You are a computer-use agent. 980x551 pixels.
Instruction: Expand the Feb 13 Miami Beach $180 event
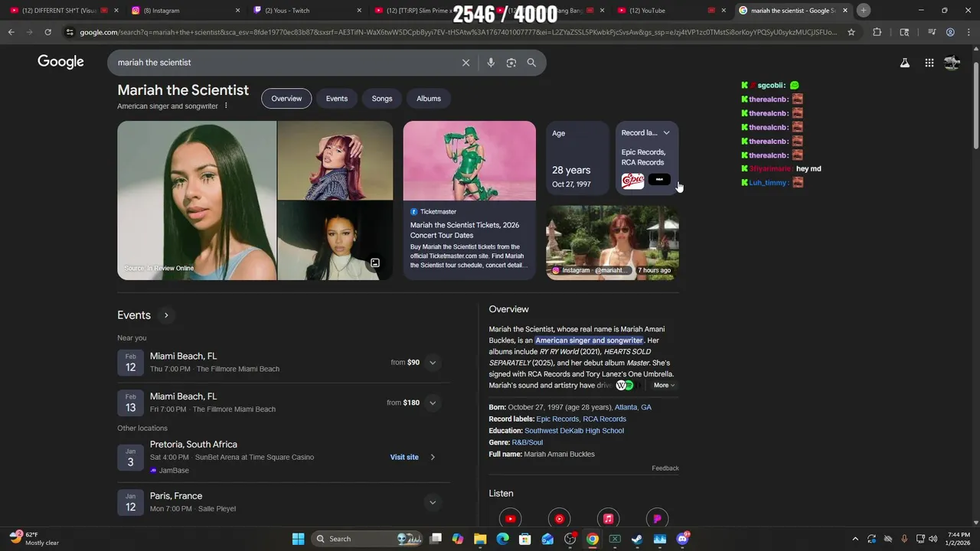[x=433, y=403]
